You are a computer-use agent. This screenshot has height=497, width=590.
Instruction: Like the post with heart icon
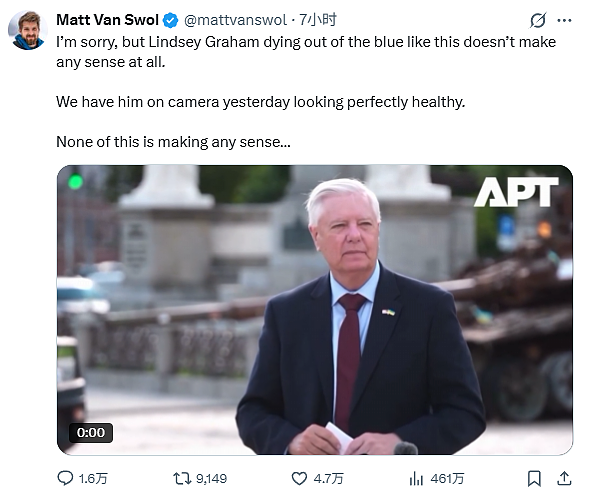pos(299,479)
